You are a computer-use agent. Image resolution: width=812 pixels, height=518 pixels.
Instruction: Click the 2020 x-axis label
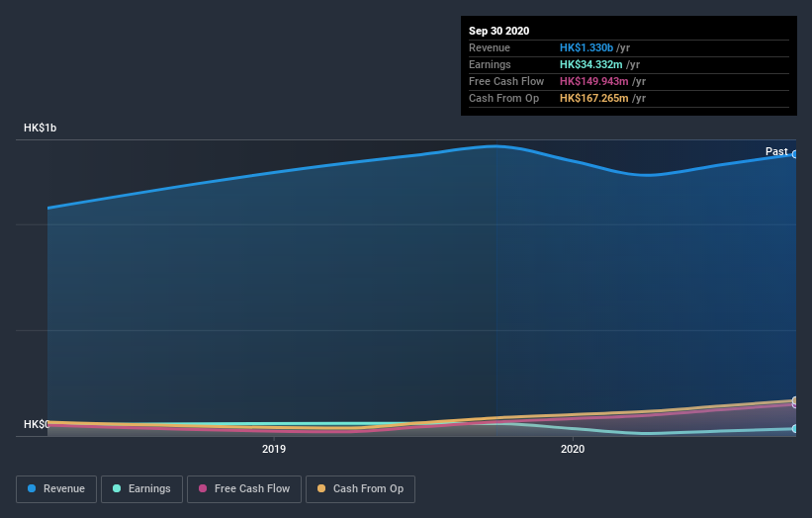(573, 449)
